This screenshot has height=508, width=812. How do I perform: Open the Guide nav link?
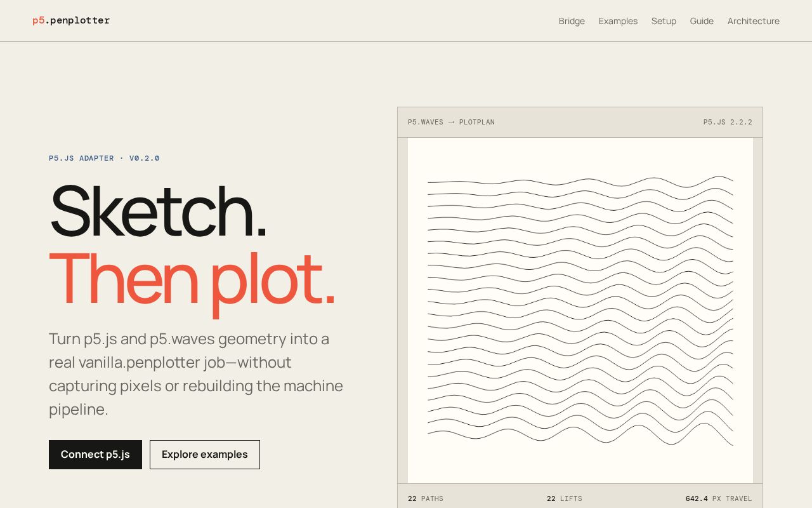tap(702, 21)
